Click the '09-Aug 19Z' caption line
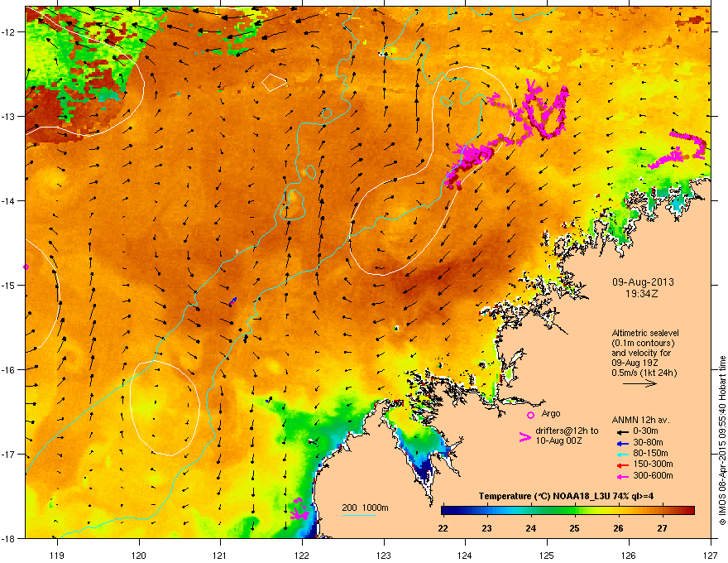The width and height of the screenshot is (728, 563). [635, 363]
